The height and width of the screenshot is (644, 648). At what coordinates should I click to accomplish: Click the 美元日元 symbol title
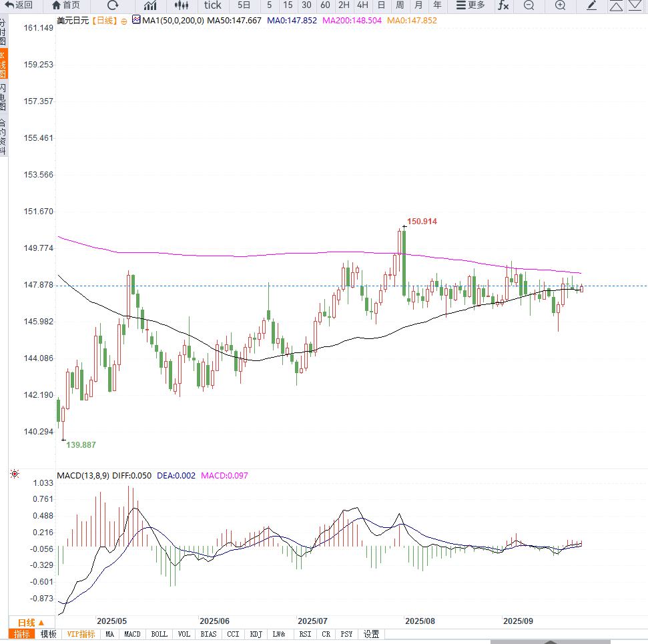pos(73,20)
